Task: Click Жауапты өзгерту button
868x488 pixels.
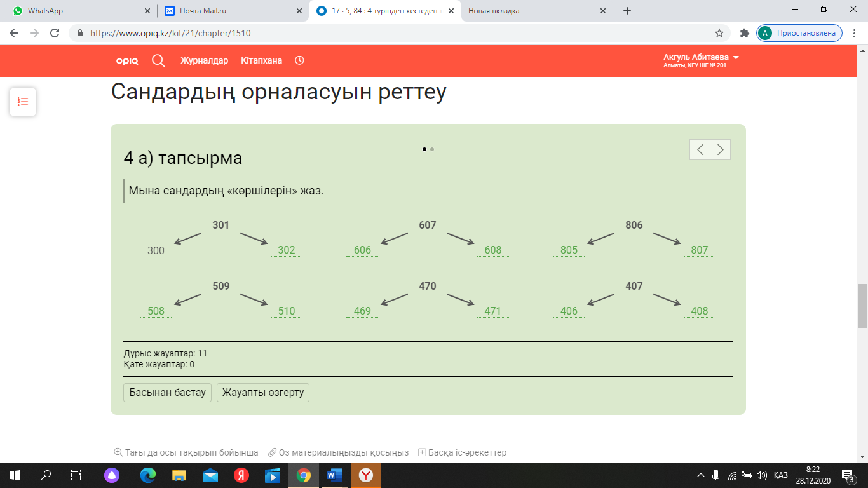Action: (263, 392)
